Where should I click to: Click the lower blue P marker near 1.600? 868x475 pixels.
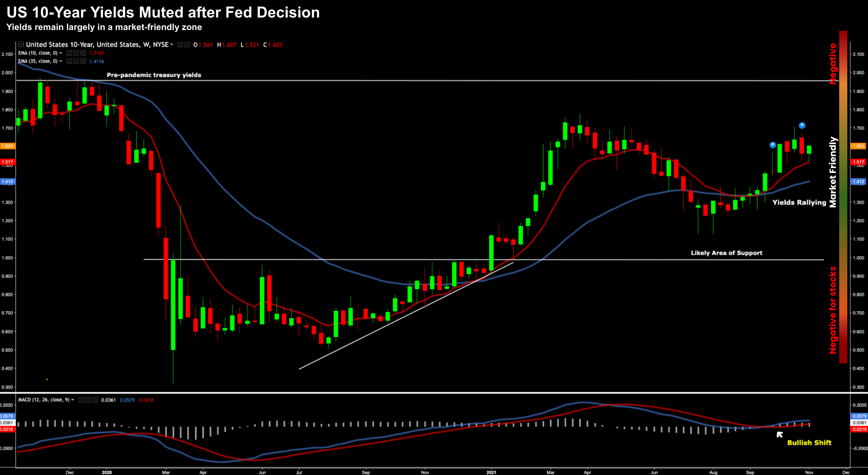(773, 145)
